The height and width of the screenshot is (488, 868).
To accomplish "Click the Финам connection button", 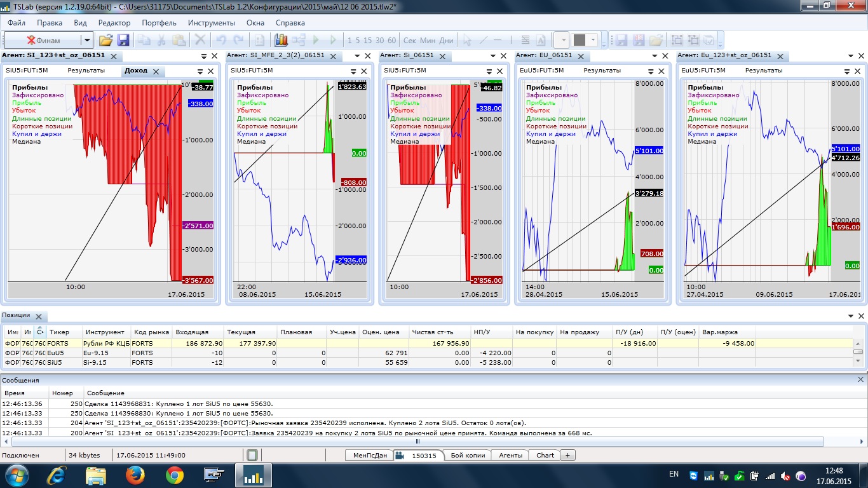I will pos(43,40).
